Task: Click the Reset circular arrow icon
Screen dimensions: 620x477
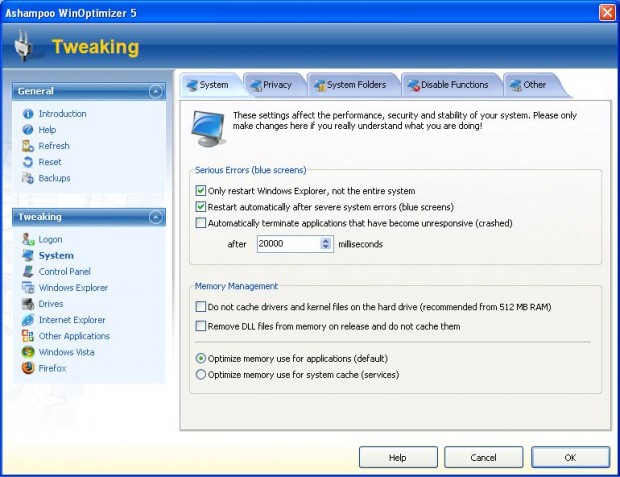Action: (28, 162)
